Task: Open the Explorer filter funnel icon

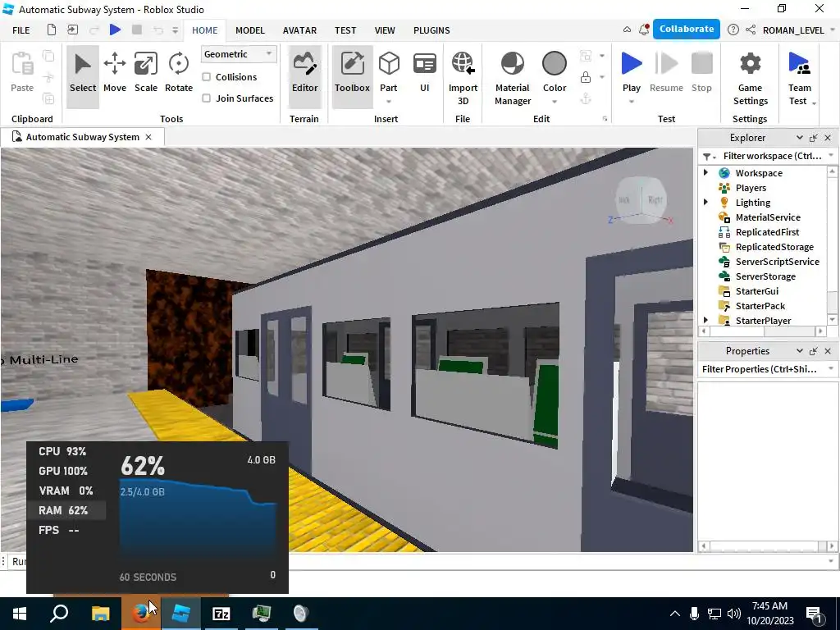Action: 707,157
